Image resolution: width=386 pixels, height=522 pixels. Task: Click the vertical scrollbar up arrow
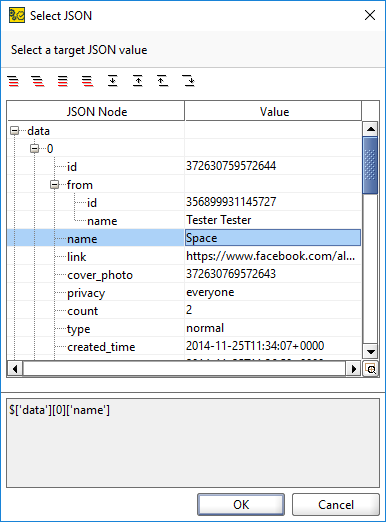[371, 129]
